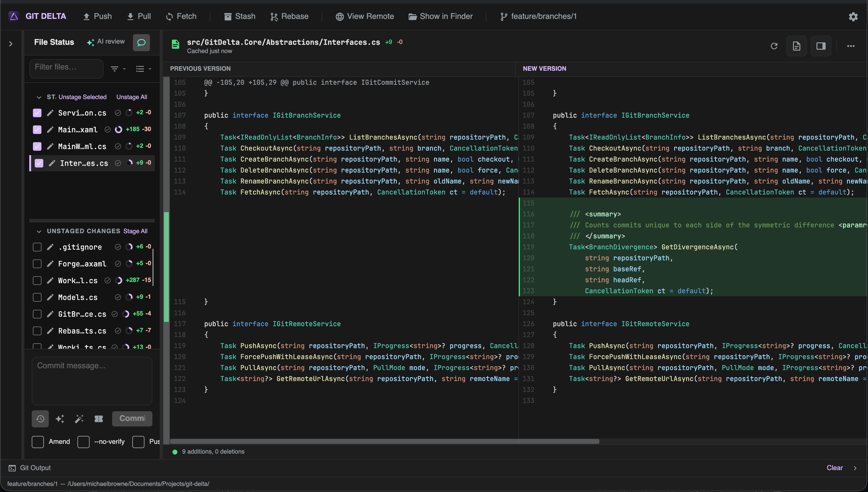Screen dimensions: 868x492
Task: Expand the Git Output panel chevron
Action: click(x=855, y=468)
